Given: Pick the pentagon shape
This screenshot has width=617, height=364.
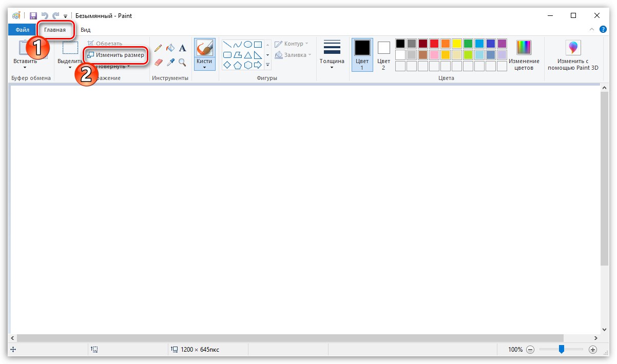Looking at the screenshot, I should (x=238, y=65).
